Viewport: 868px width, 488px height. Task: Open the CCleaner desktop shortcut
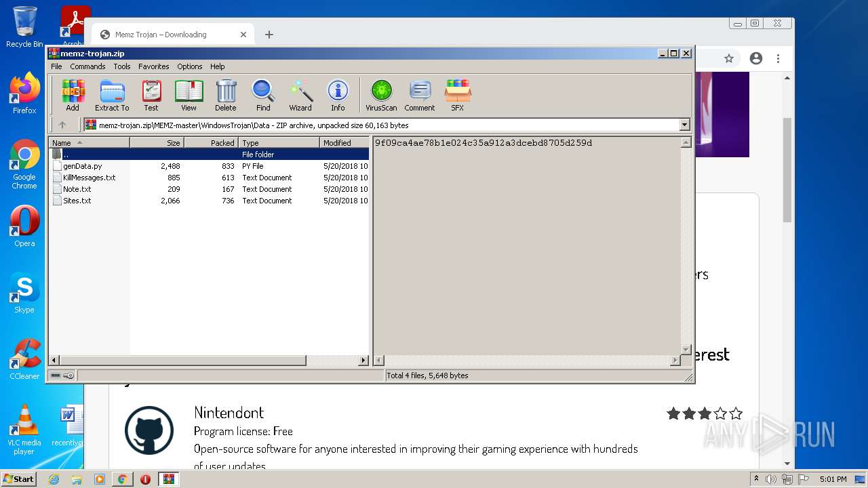24,359
